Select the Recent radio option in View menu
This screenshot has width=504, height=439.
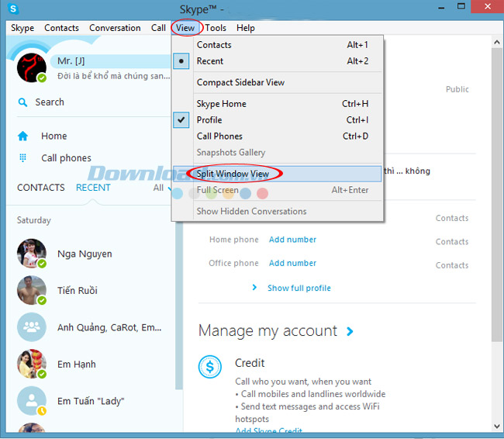(x=181, y=61)
